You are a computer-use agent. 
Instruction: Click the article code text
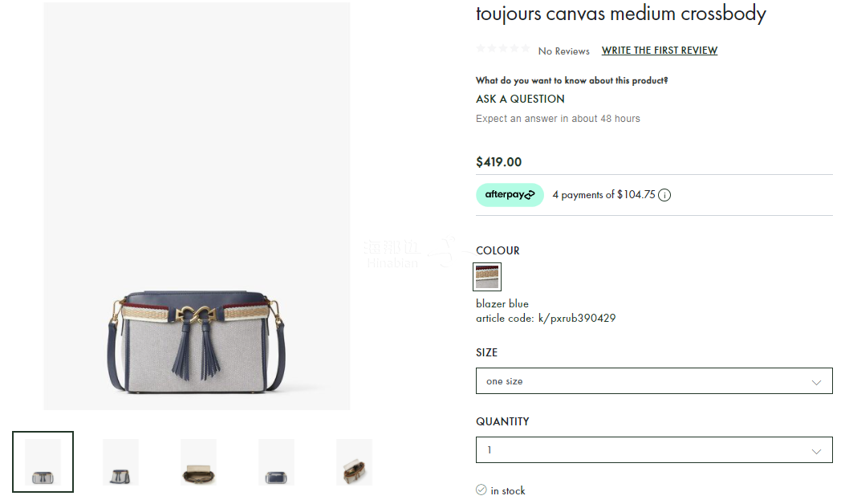click(x=546, y=318)
